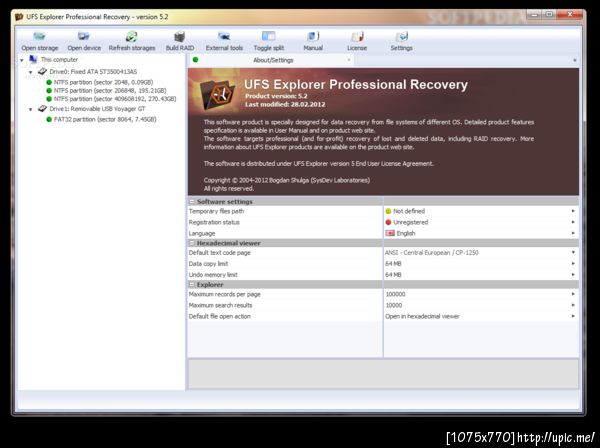Collapse the This computer tree node
Image resolution: width=600 pixels, height=448 pixels.
[x=22, y=60]
